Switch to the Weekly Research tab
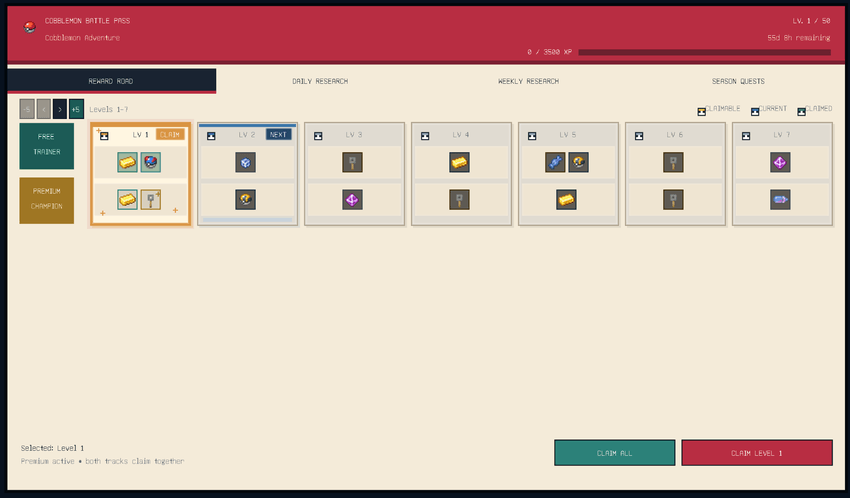 (x=529, y=81)
